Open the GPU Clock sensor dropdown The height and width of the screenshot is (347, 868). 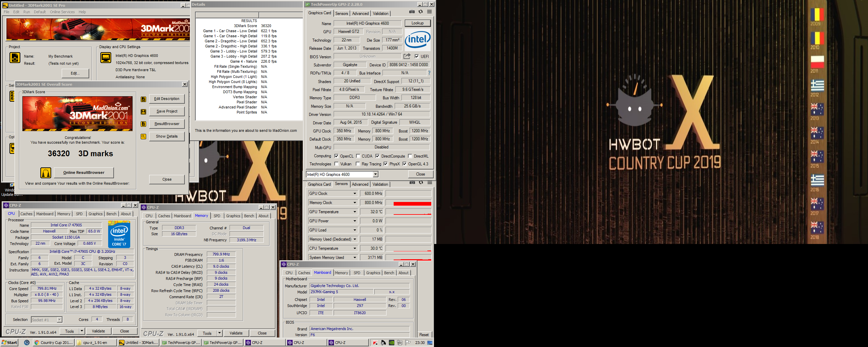355,193
